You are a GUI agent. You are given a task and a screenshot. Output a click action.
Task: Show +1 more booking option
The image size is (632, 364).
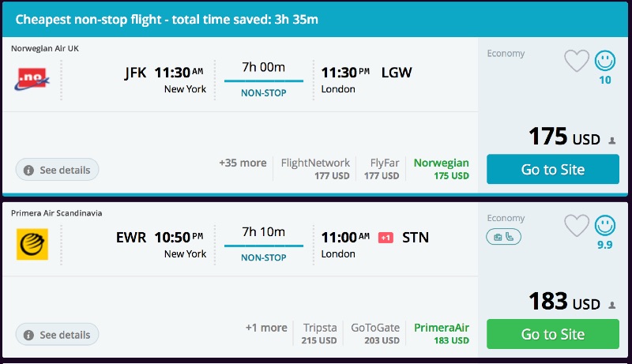[x=266, y=328]
